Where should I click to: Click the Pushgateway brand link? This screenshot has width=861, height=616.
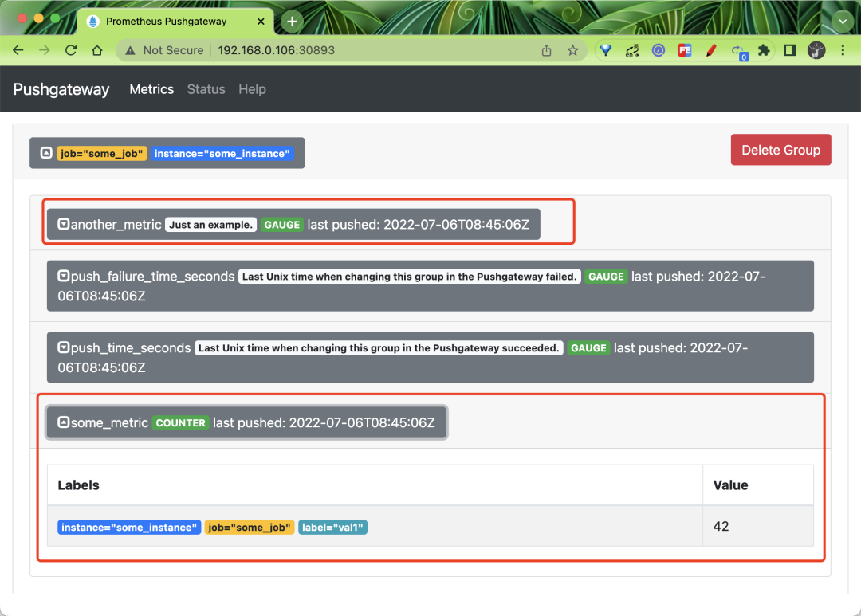[61, 89]
